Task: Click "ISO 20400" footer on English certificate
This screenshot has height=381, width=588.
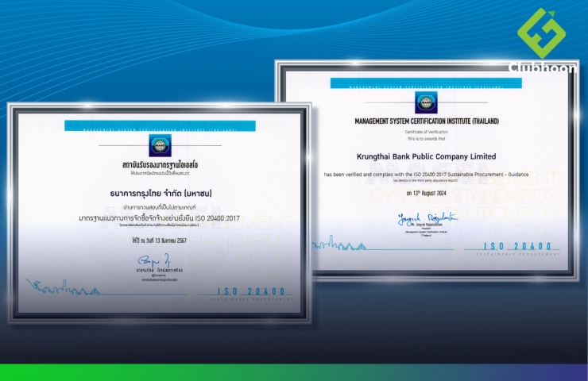Action: pyautogui.click(x=517, y=246)
